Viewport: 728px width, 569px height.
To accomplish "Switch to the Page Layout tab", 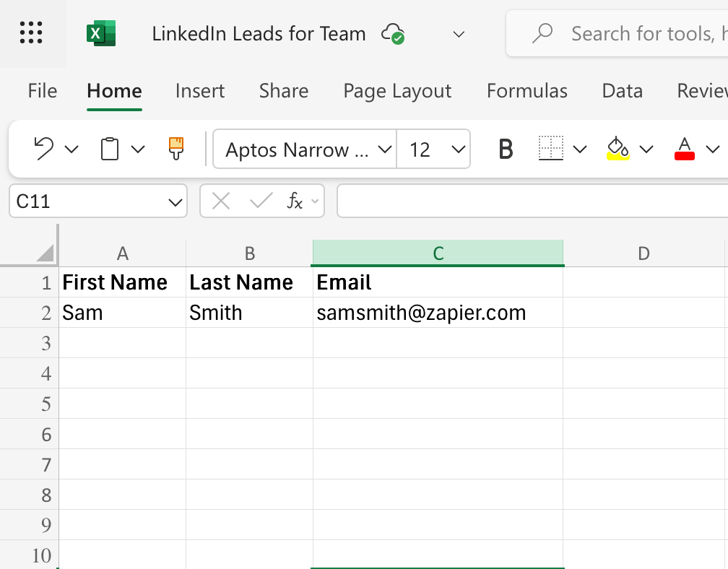I will click(397, 91).
